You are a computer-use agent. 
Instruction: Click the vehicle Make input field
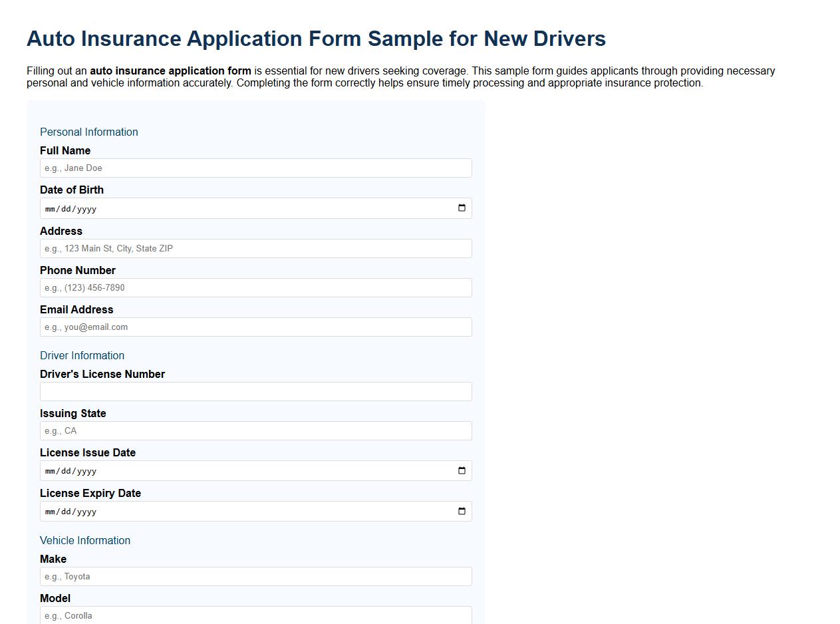click(256, 576)
